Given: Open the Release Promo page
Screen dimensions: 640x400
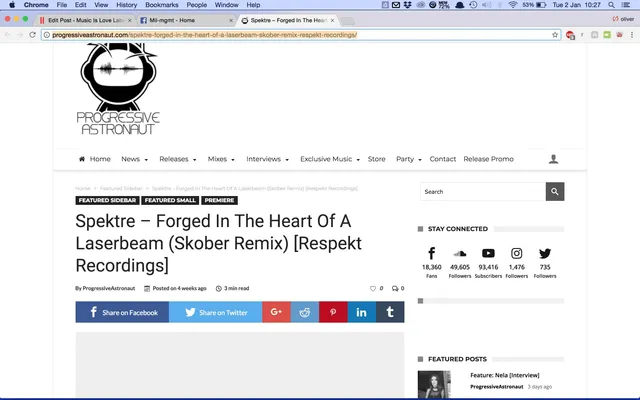Looking at the screenshot, I should (x=488, y=159).
